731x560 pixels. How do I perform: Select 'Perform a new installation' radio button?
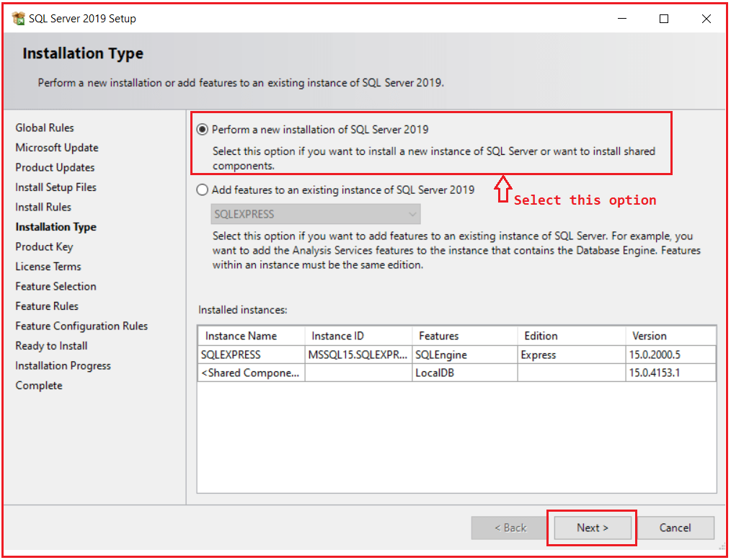(x=203, y=130)
